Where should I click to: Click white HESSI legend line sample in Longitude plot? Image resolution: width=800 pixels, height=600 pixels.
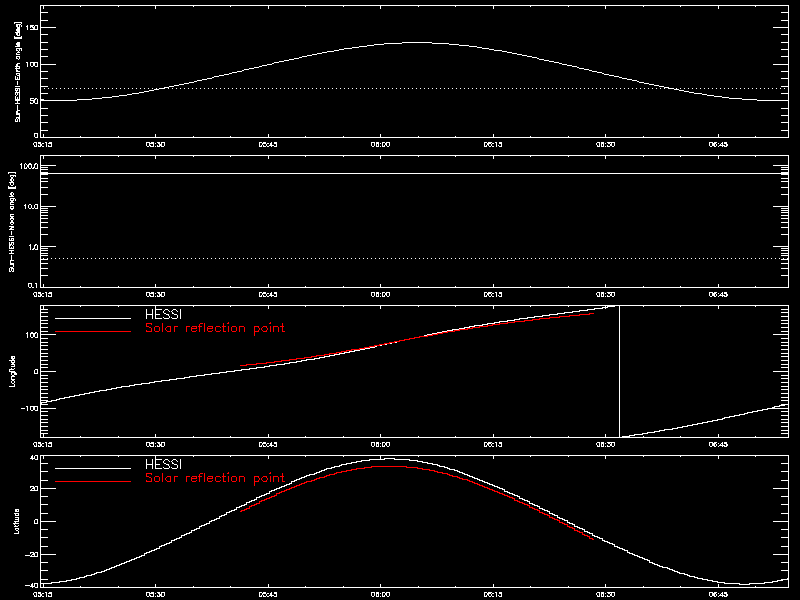click(93, 318)
